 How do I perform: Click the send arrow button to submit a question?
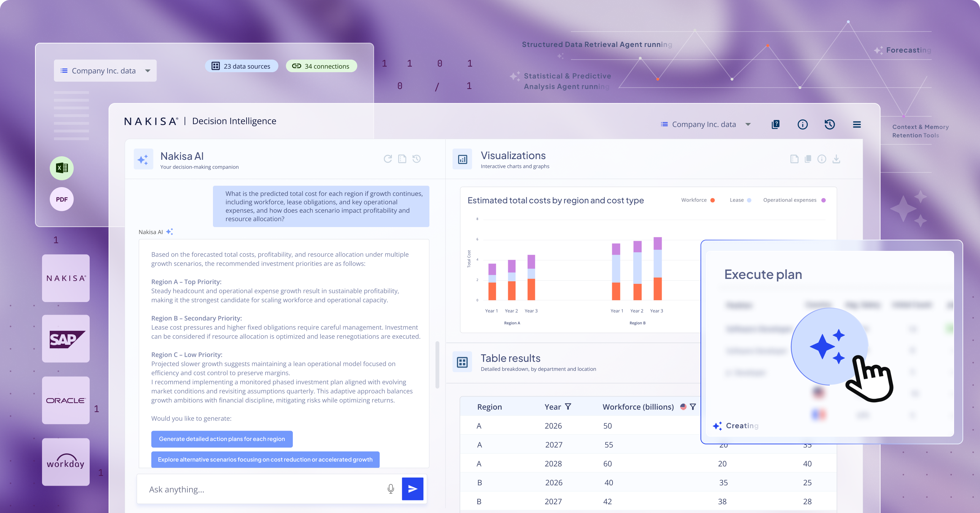click(413, 489)
